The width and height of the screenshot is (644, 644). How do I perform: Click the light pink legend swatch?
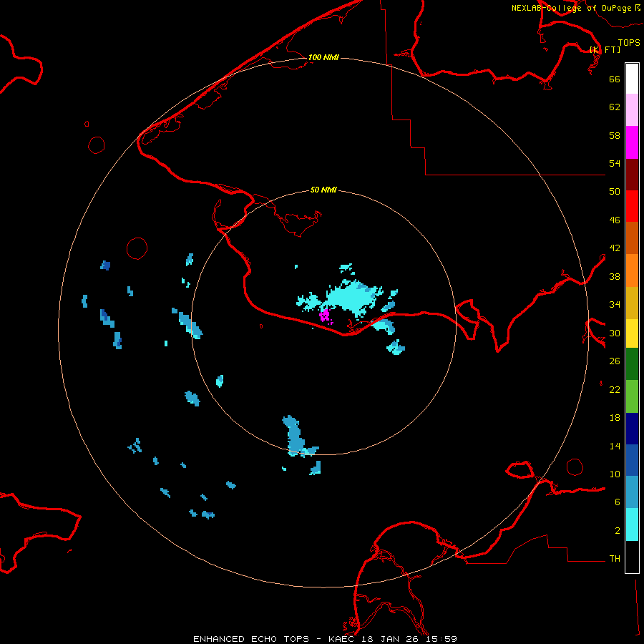[x=632, y=109]
